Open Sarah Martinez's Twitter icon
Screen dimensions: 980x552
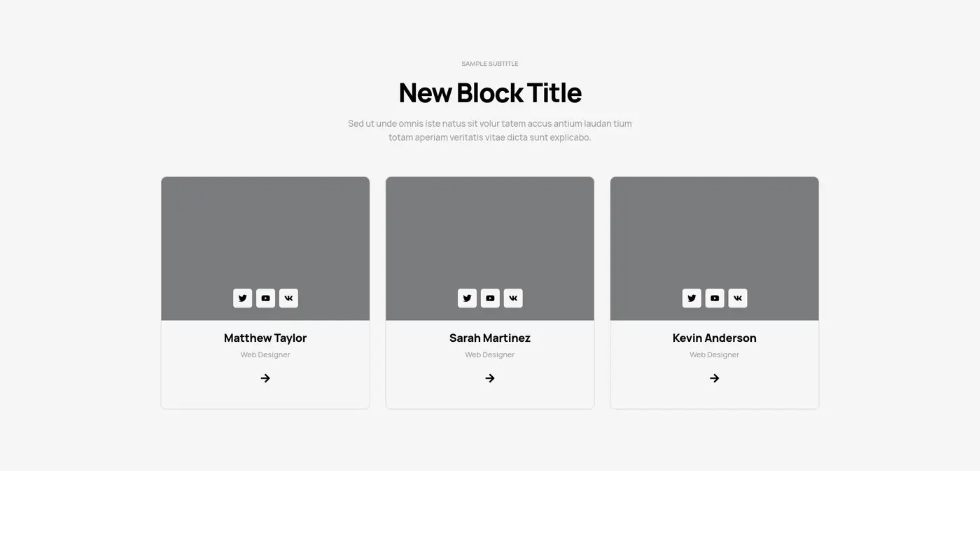click(x=467, y=298)
